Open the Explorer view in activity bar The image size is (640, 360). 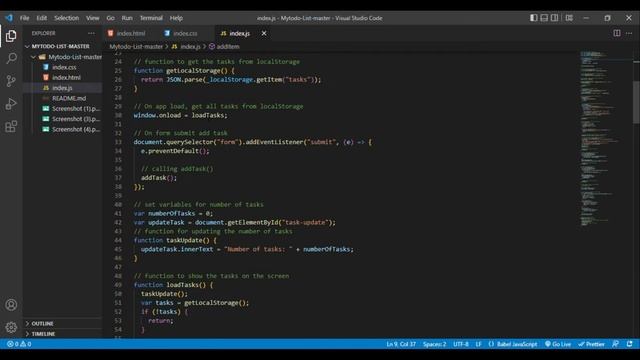click(x=11, y=36)
